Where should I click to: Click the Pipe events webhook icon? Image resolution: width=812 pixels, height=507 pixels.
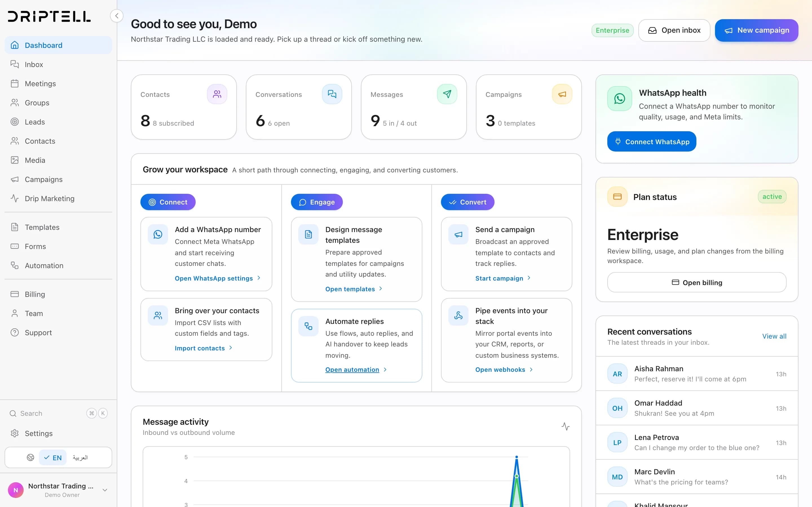click(458, 315)
